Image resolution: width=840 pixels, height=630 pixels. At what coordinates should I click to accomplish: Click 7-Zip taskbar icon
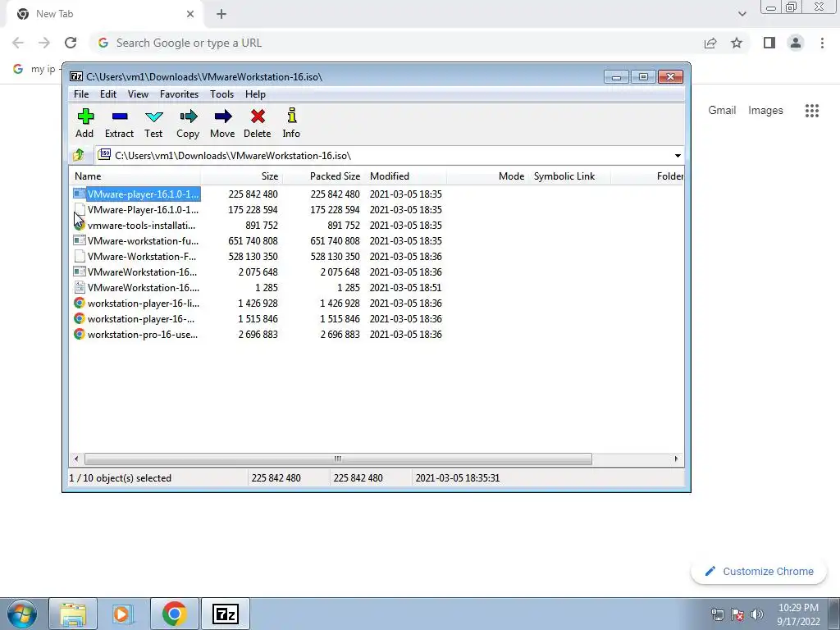226,614
